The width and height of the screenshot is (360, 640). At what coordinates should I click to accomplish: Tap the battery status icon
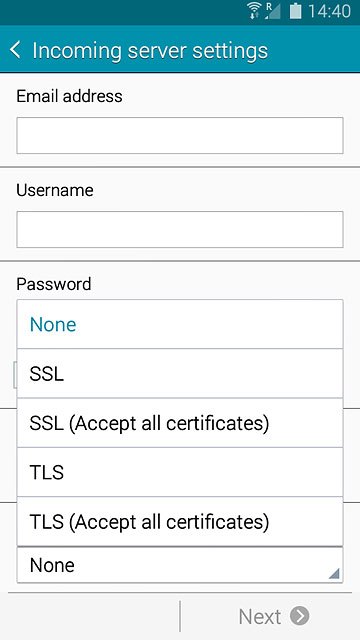coord(296,11)
